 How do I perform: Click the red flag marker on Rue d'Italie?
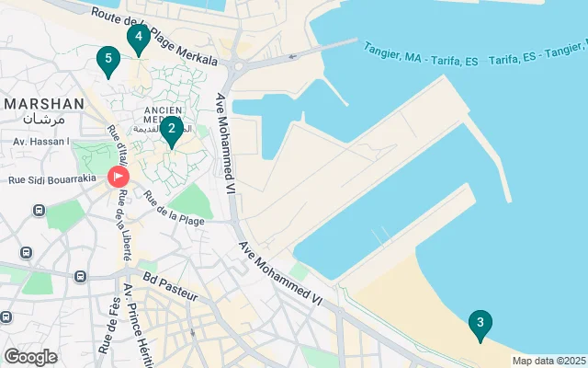click(x=119, y=176)
